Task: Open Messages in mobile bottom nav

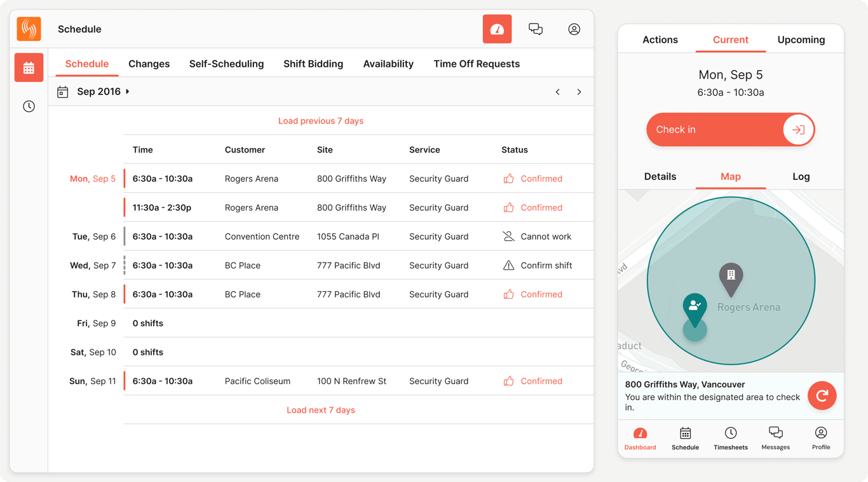Action: 775,439
